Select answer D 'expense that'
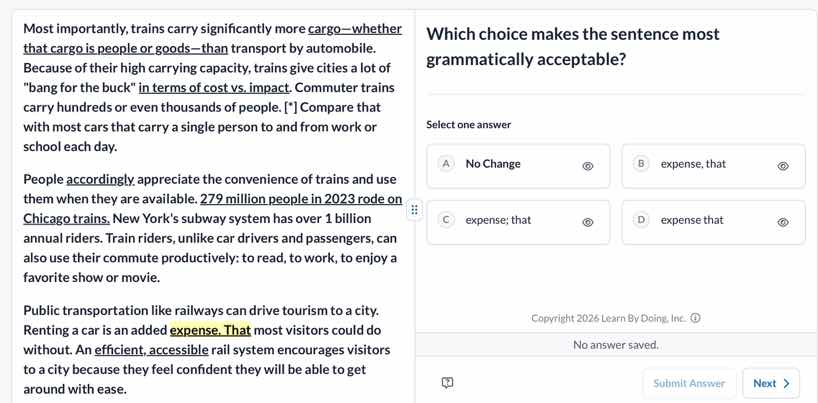The height and width of the screenshot is (403, 818). click(x=713, y=222)
